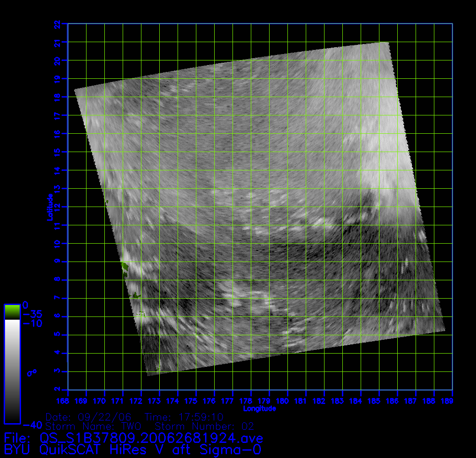Click the 10 latitude tick label

point(57,243)
